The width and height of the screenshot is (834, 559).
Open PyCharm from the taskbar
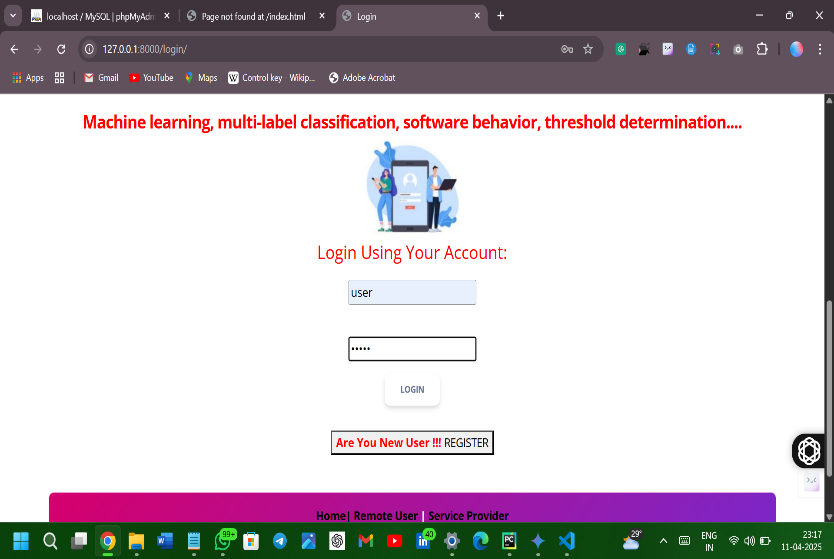point(509,541)
